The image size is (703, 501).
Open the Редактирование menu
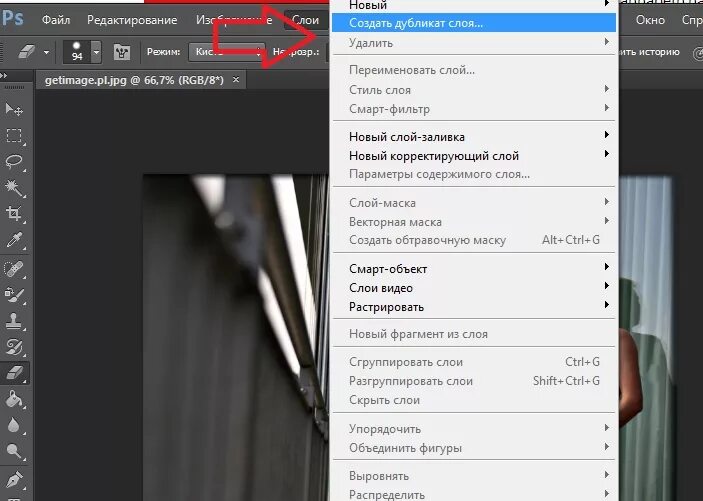pos(132,20)
